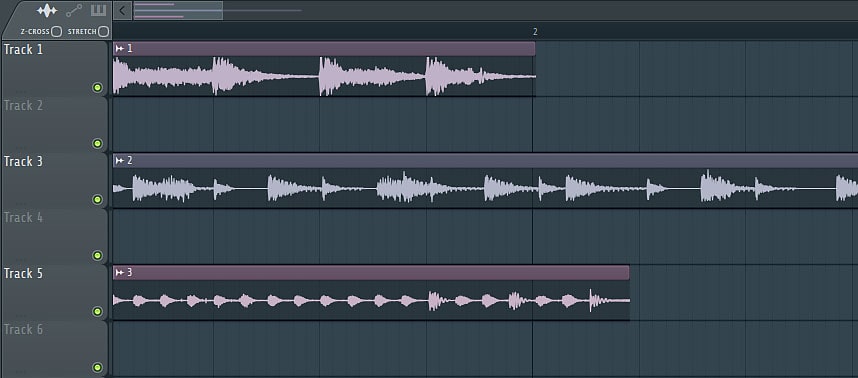
Task: Open clip menu icon on audio clip 3
Action: (x=119, y=273)
